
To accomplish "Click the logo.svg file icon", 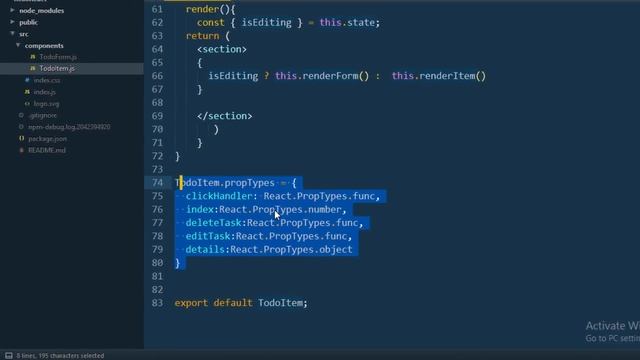I will tap(27, 104).
